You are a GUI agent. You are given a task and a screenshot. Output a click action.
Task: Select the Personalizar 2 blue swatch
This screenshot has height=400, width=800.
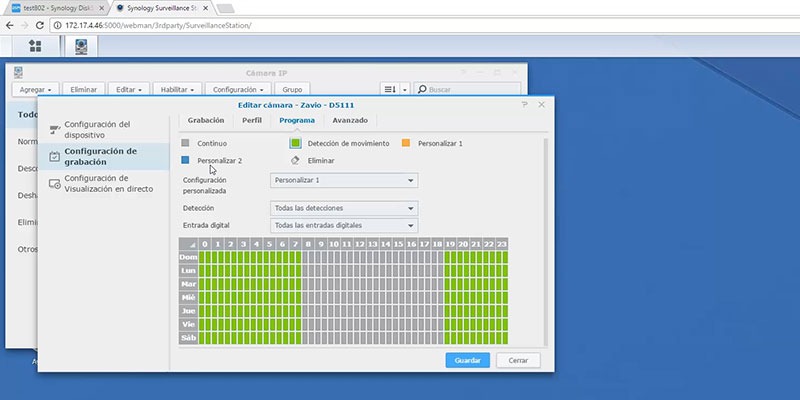[x=185, y=160]
